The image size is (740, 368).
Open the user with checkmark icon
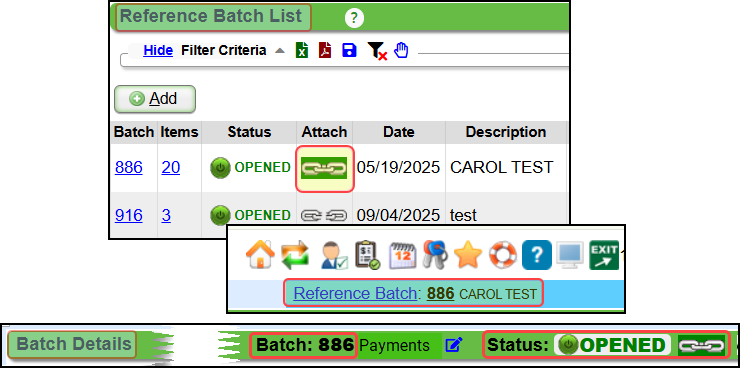334,255
